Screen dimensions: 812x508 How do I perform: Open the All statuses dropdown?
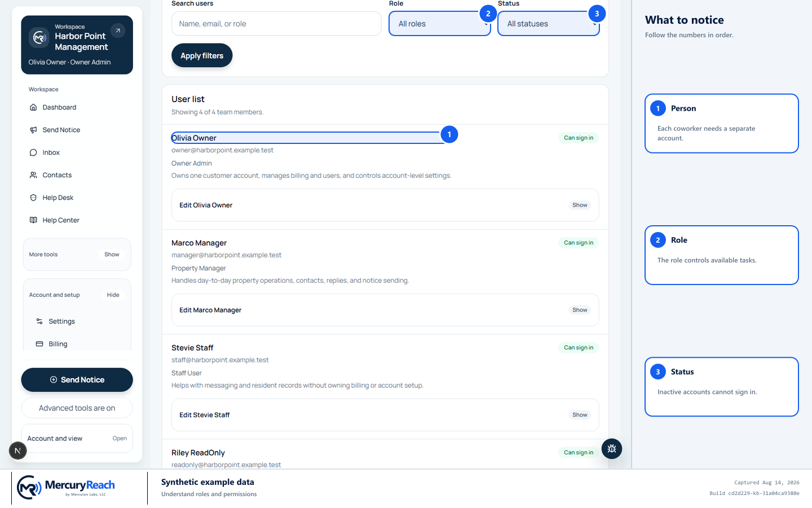(549, 24)
